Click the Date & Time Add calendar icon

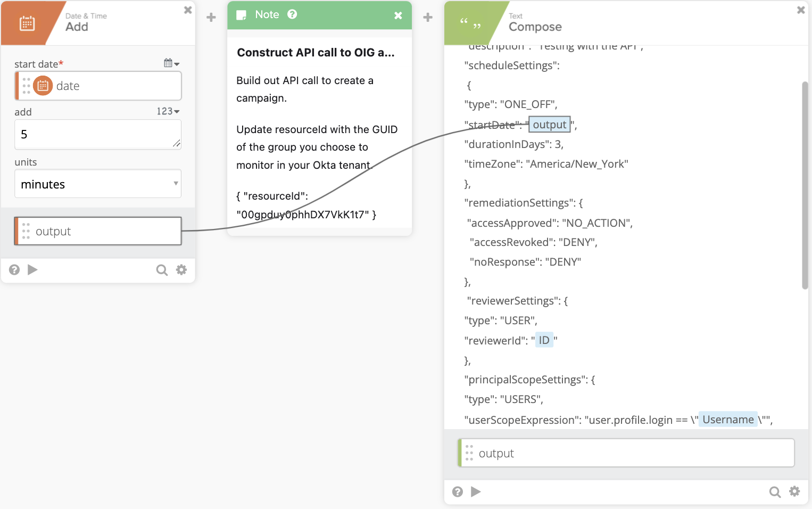coord(27,23)
